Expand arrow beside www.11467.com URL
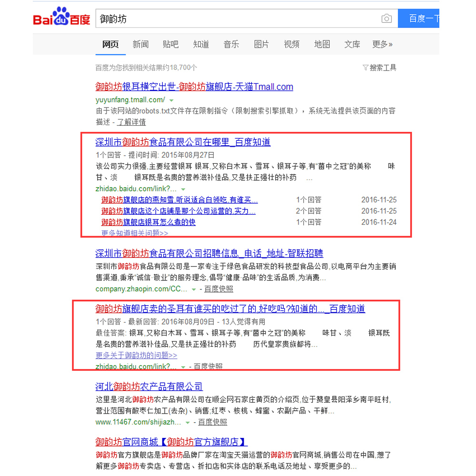The width and height of the screenshot is (476, 476). point(188,423)
